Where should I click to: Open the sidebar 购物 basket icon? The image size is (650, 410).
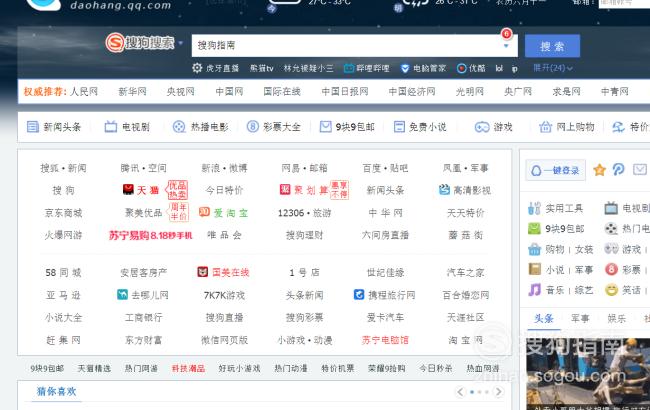pyautogui.click(x=534, y=249)
